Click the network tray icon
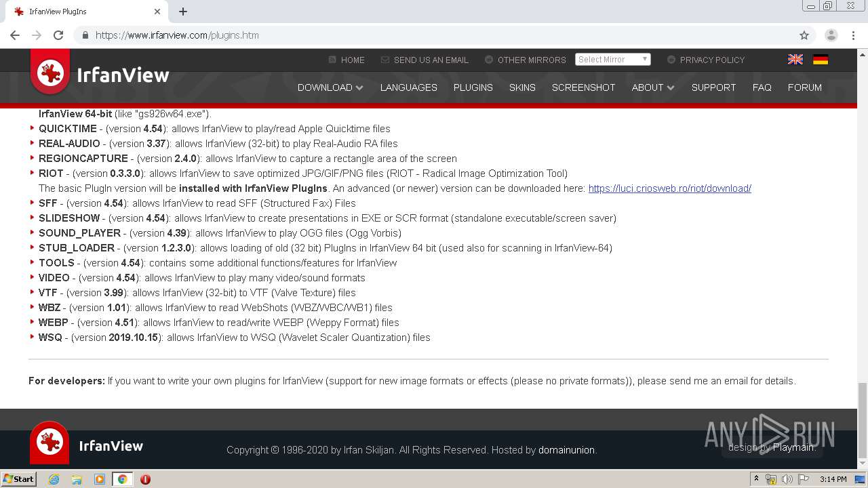This screenshot has width=868, height=488. click(771, 479)
